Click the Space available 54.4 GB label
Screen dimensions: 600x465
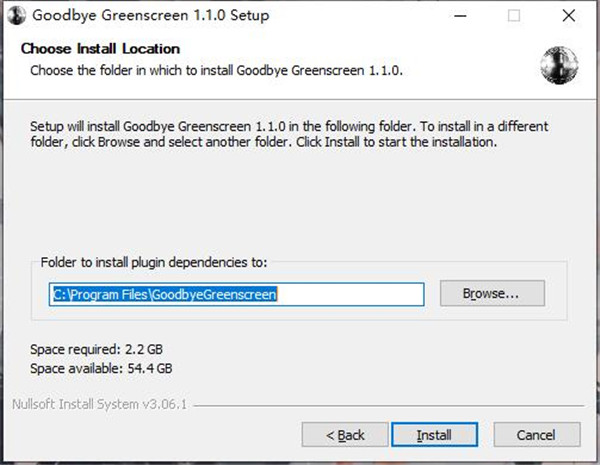pos(101,368)
